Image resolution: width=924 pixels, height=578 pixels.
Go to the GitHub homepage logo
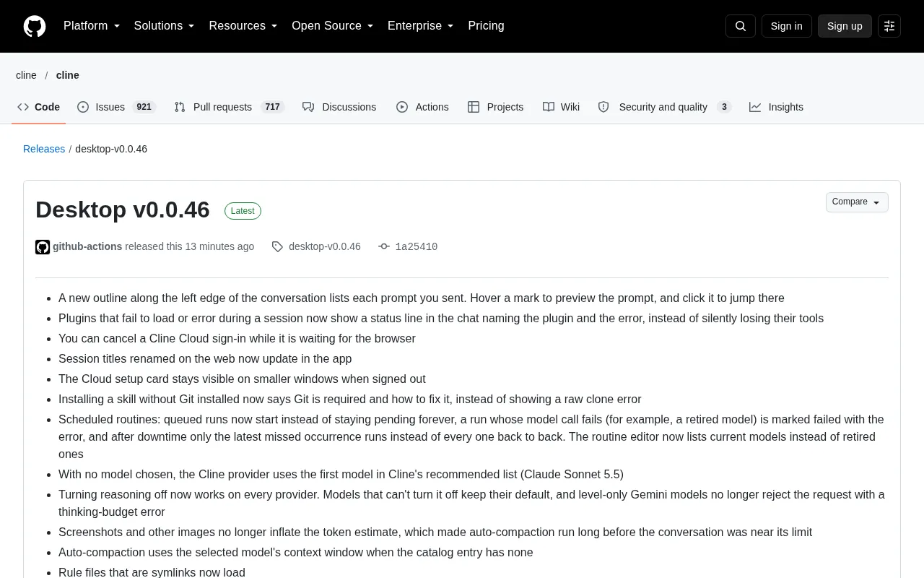click(35, 26)
